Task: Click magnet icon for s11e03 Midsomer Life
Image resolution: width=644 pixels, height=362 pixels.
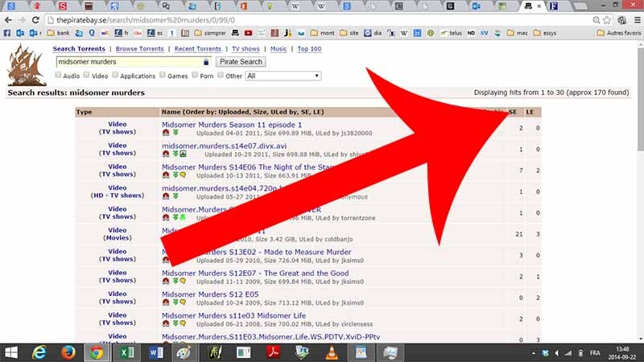Action: pos(166,323)
